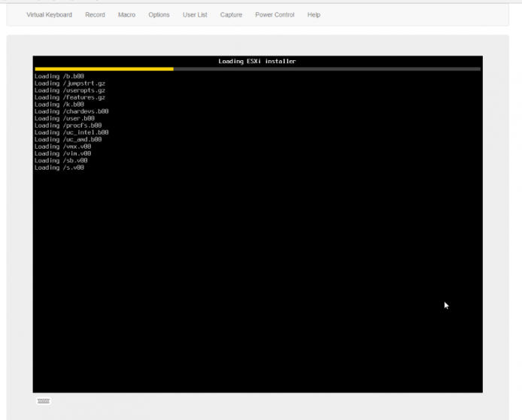Click the yellow ESXi loading progress bar
The image size is (522, 420).
point(105,69)
